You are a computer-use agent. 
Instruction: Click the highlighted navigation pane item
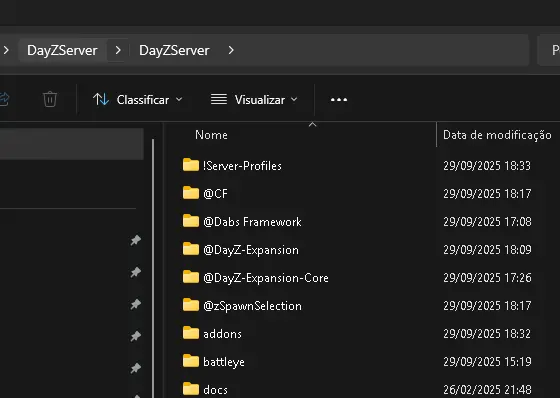71,144
